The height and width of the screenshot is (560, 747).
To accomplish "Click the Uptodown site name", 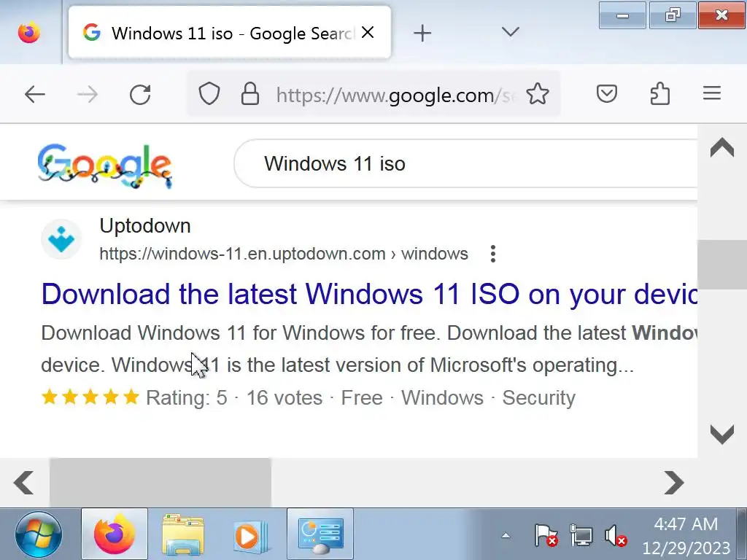I will point(145,226).
